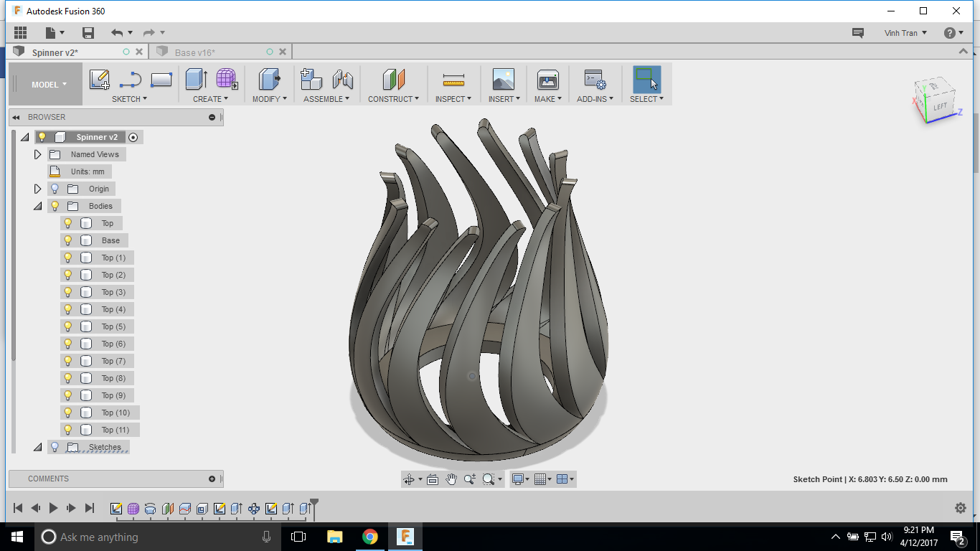980x551 pixels.
Task: Click the Redo arrow
Action: coord(149,32)
